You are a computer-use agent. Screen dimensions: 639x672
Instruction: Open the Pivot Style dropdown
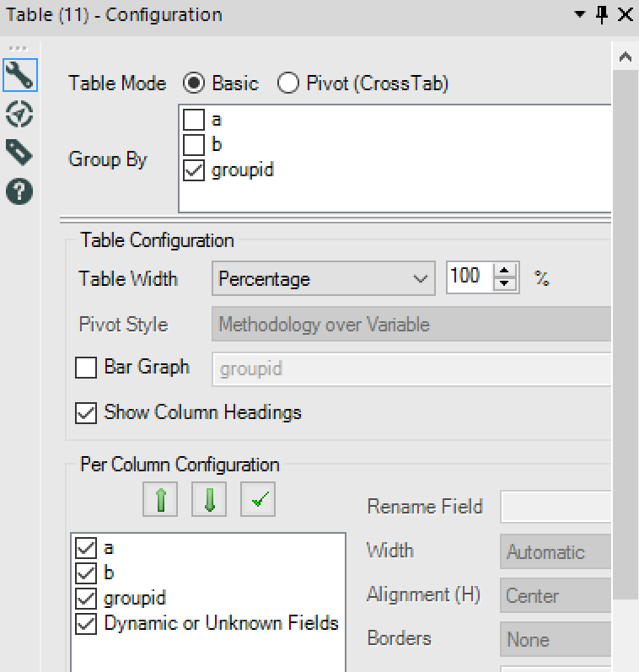(411, 324)
